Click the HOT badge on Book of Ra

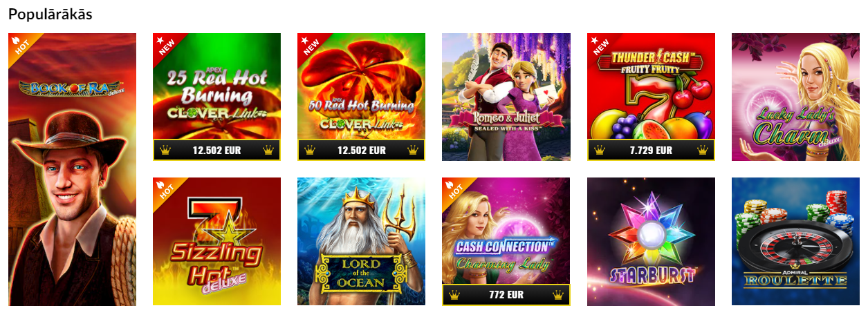point(19,45)
